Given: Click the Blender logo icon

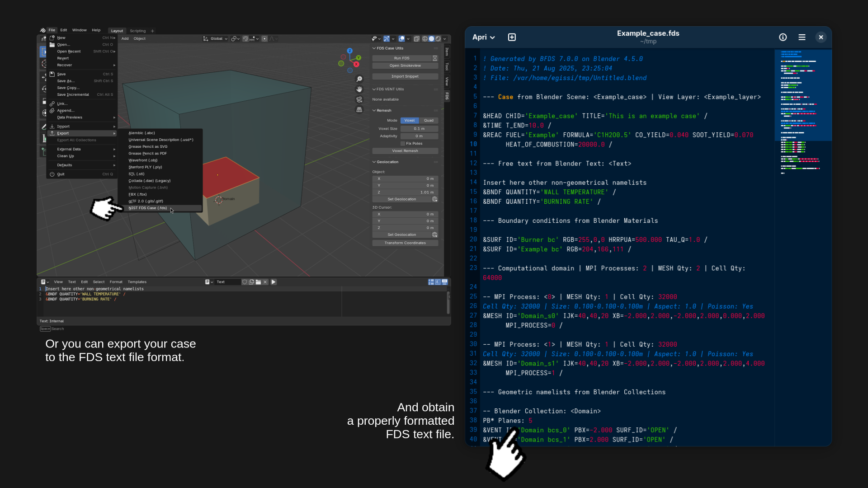Looking at the screenshot, I should (x=43, y=30).
